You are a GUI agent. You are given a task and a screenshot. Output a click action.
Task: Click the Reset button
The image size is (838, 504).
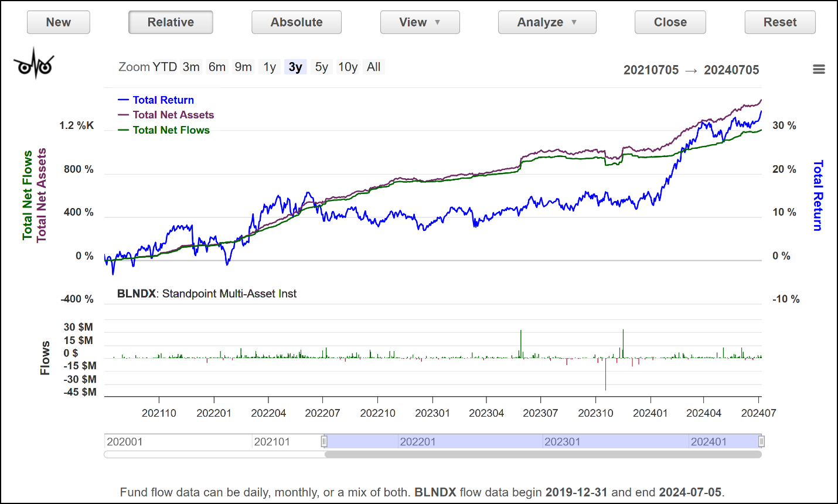[x=779, y=22]
